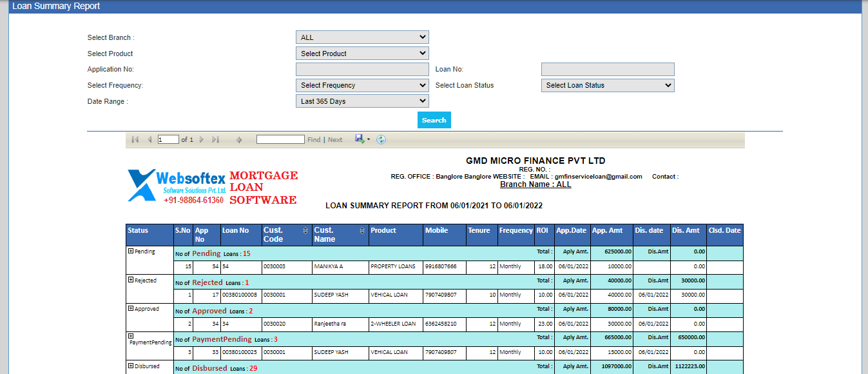The image size is (868, 374).
Task: Expand the Rejected status group
Action: [131, 280]
